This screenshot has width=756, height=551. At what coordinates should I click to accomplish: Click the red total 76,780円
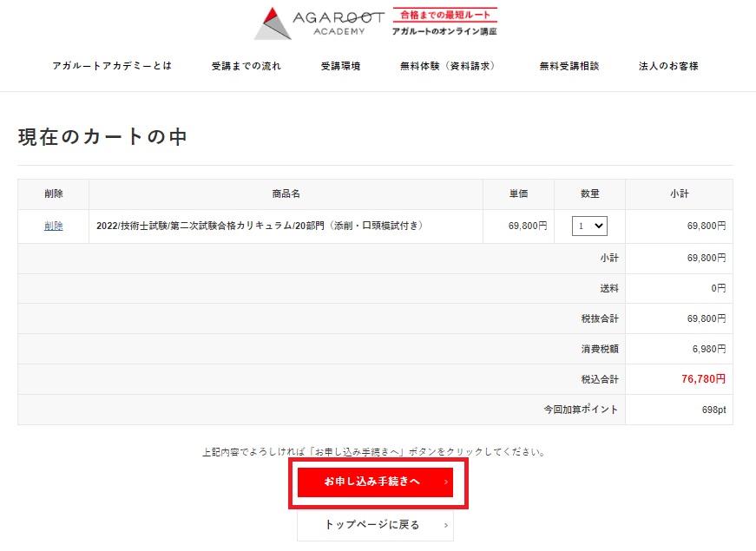tap(703, 379)
